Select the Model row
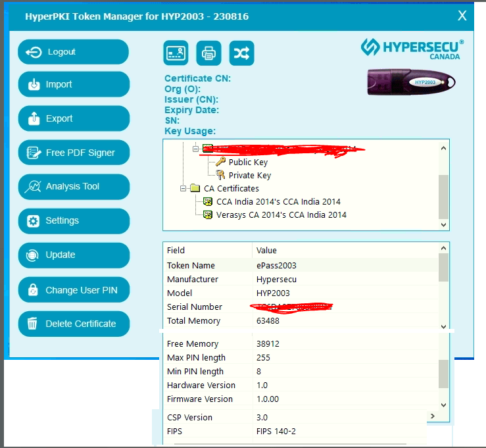The image size is (486, 448). point(301,293)
